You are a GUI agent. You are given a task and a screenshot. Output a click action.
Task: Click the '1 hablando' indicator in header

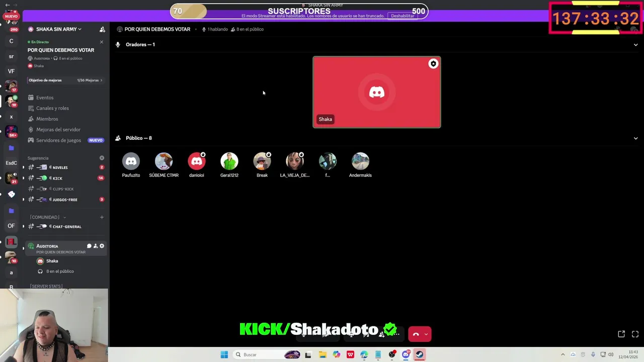coord(215,29)
